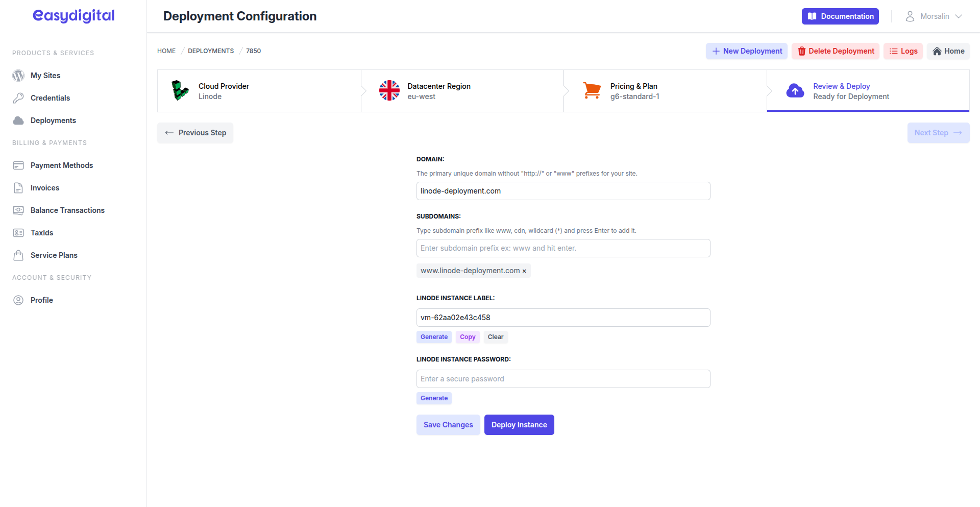Open the Deployments cloud section
This screenshot has height=507, width=980.
(x=53, y=120)
